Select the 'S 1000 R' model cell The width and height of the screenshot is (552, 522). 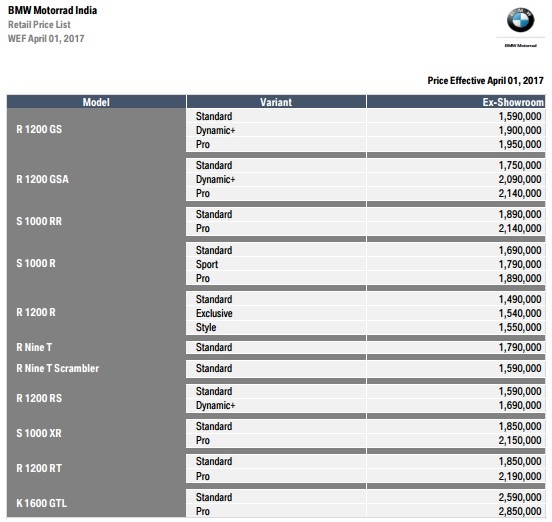[36, 263]
